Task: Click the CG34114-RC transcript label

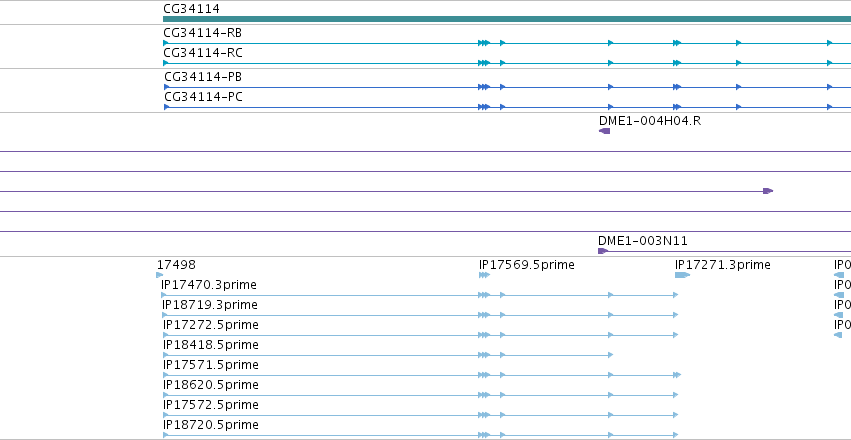Action: (x=203, y=53)
